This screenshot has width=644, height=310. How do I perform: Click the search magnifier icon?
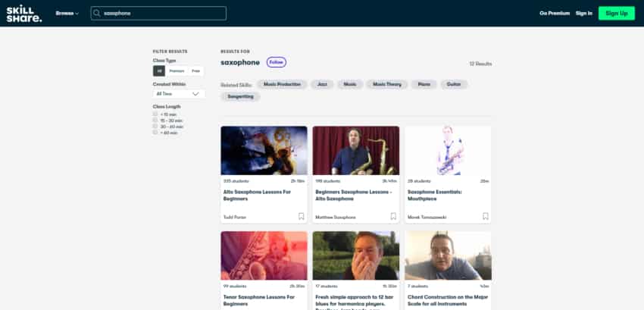(x=97, y=14)
